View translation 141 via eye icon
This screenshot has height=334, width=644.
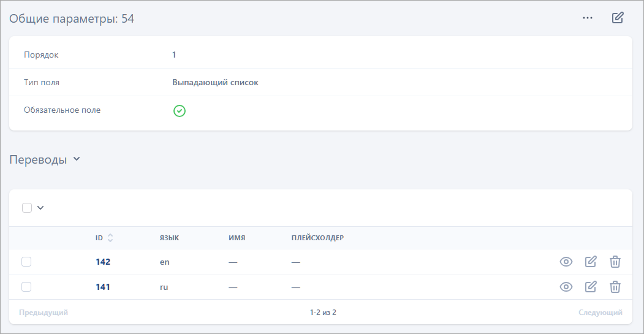coord(566,286)
